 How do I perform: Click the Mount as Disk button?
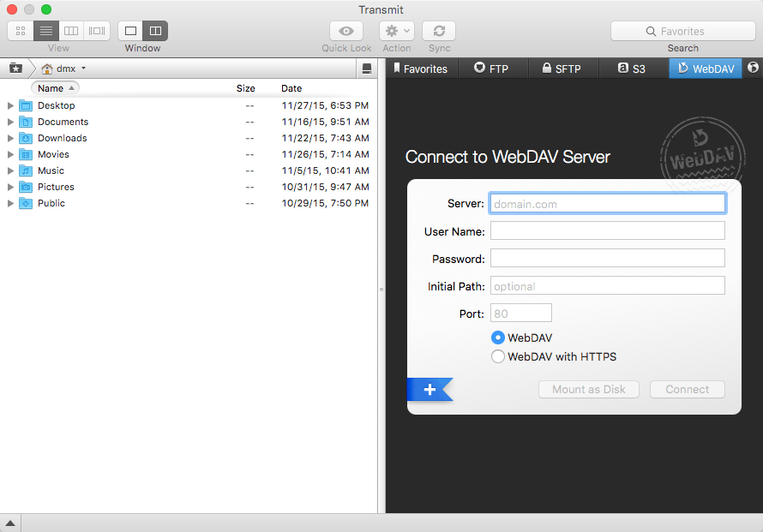pos(589,390)
